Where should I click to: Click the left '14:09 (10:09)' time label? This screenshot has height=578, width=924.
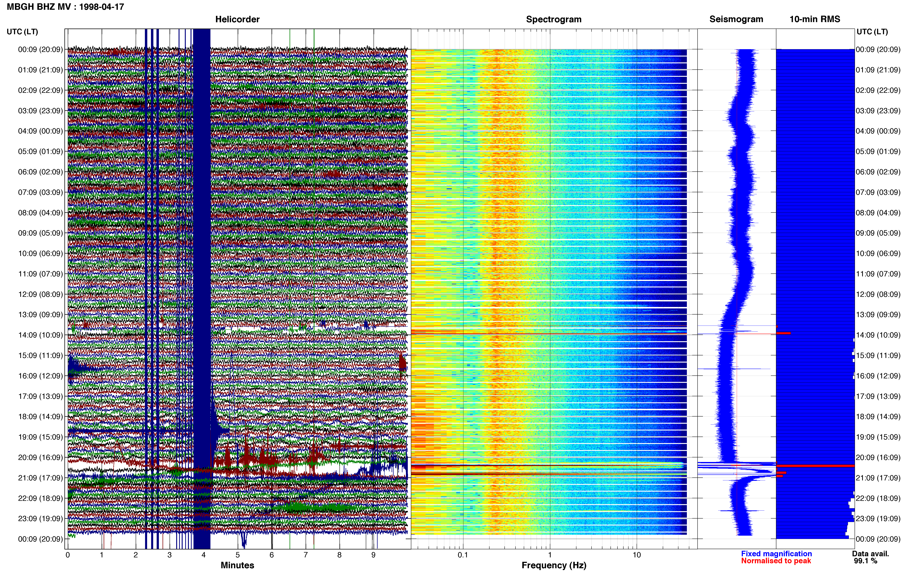41,335
